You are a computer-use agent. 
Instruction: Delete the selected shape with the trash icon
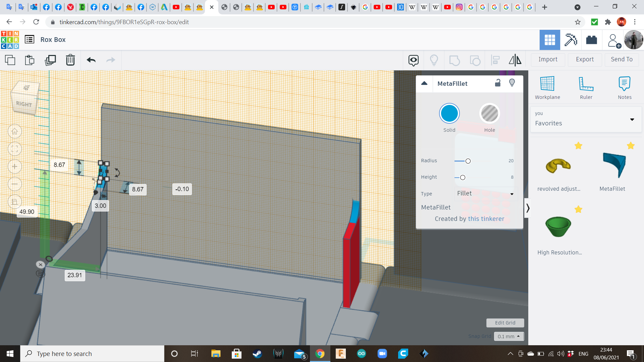[70, 60]
